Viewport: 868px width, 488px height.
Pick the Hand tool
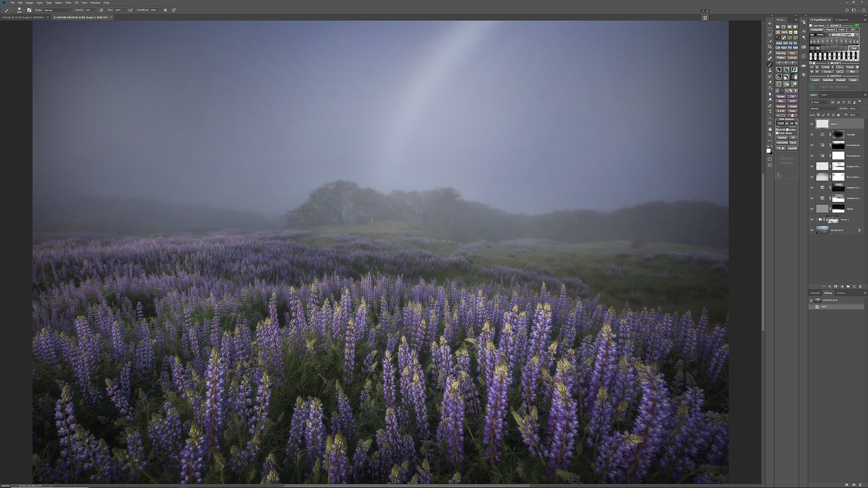[x=770, y=129]
